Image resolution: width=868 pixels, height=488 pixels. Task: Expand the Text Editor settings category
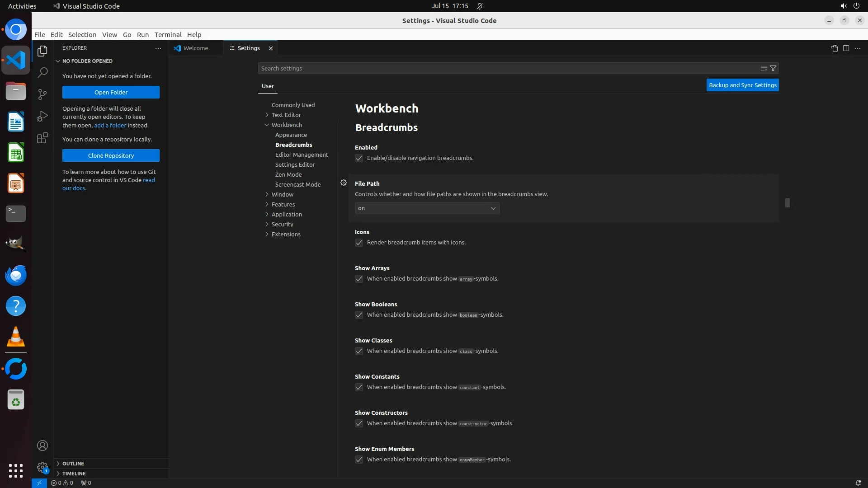tap(286, 115)
